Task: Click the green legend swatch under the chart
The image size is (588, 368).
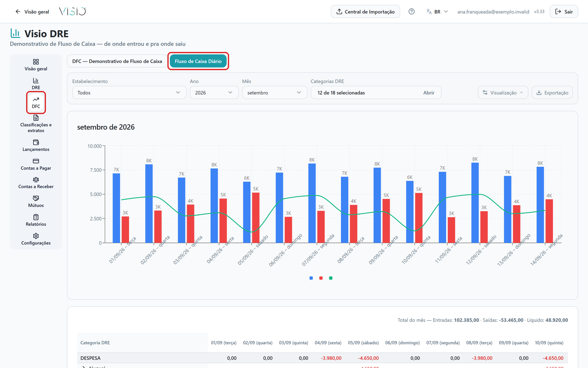Action: click(331, 278)
